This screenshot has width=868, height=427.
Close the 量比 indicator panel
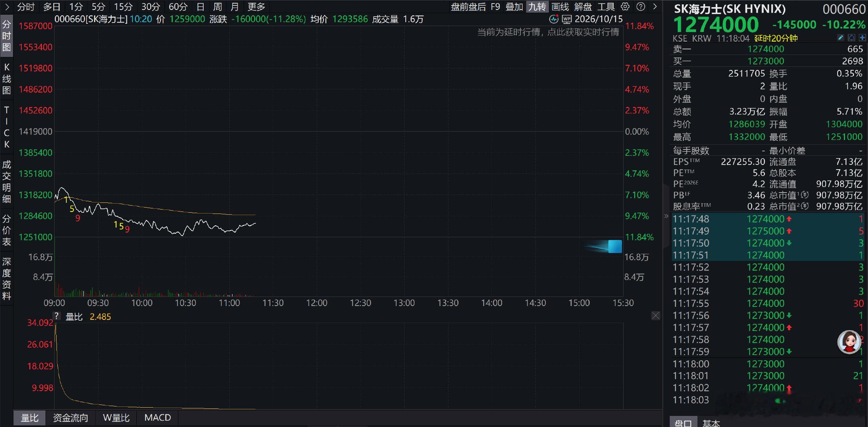[656, 316]
